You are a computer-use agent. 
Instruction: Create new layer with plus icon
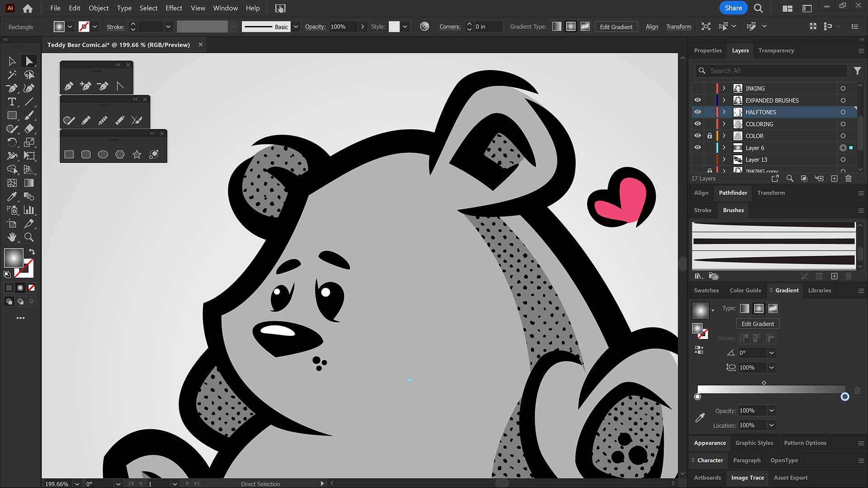point(835,178)
